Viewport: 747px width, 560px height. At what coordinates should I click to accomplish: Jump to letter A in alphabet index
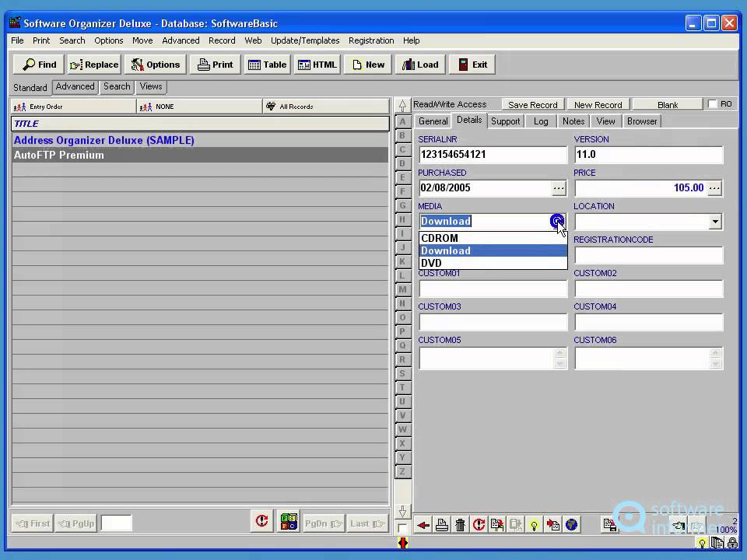coord(402,122)
